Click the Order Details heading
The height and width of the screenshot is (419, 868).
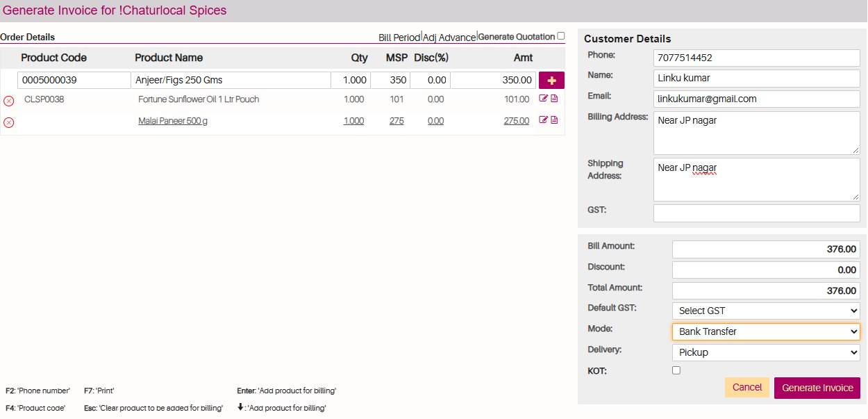point(28,37)
